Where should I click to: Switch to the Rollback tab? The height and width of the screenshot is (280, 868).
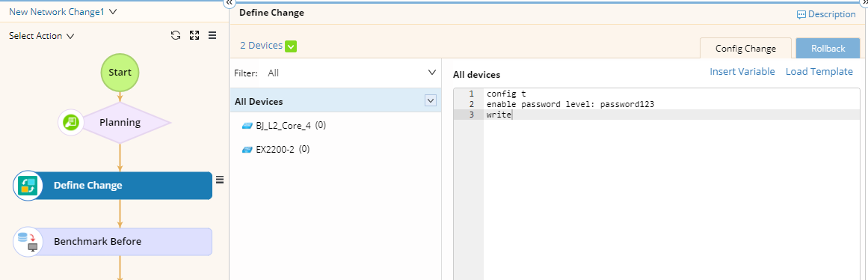click(828, 48)
